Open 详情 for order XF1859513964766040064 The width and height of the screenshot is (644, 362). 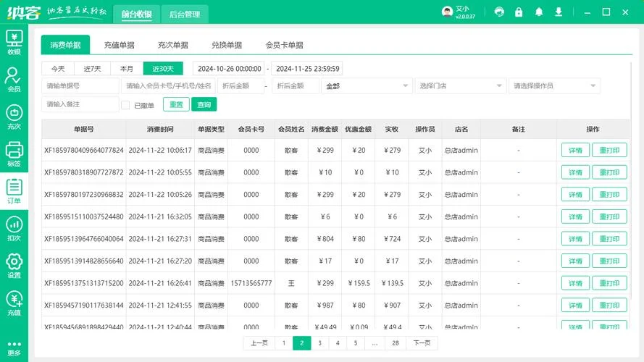coord(575,239)
